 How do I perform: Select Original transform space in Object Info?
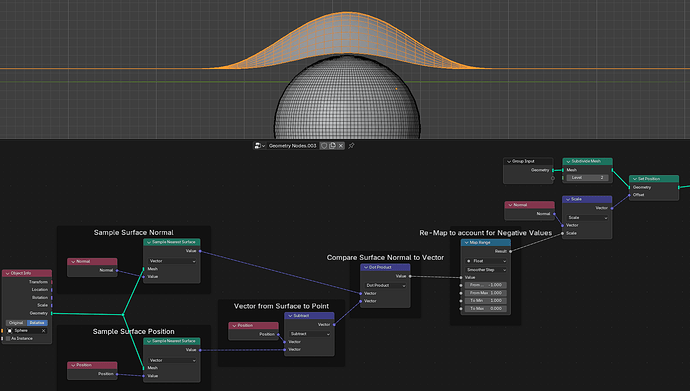(x=16, y=323)
